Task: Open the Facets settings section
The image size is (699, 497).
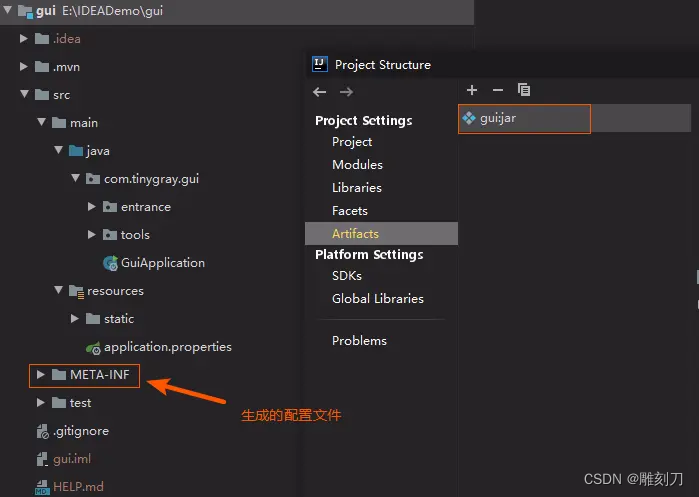Action: click(x=350, y=211)
